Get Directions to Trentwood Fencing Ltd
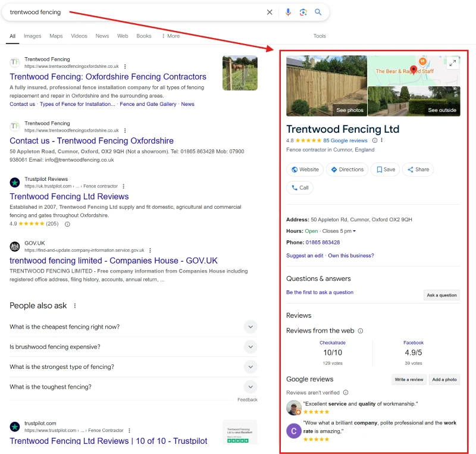Image resolution: width=476 pixels, height=454 pixels. [347, 170]
